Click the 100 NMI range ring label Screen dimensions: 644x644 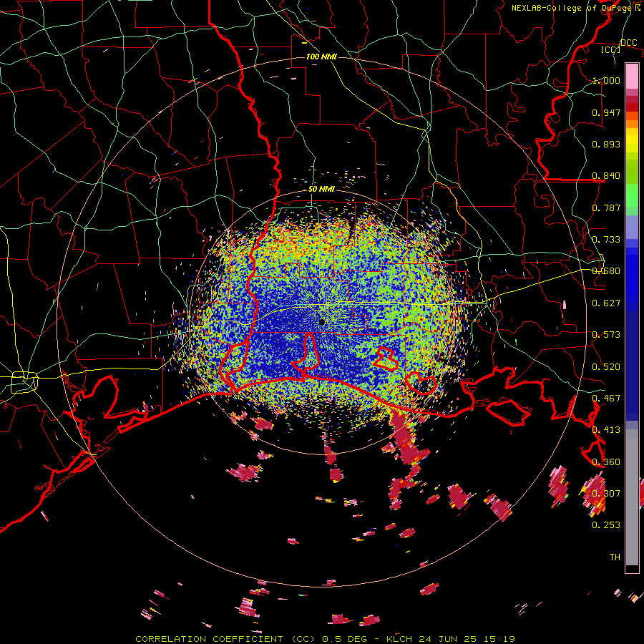[x=321, y=57]
